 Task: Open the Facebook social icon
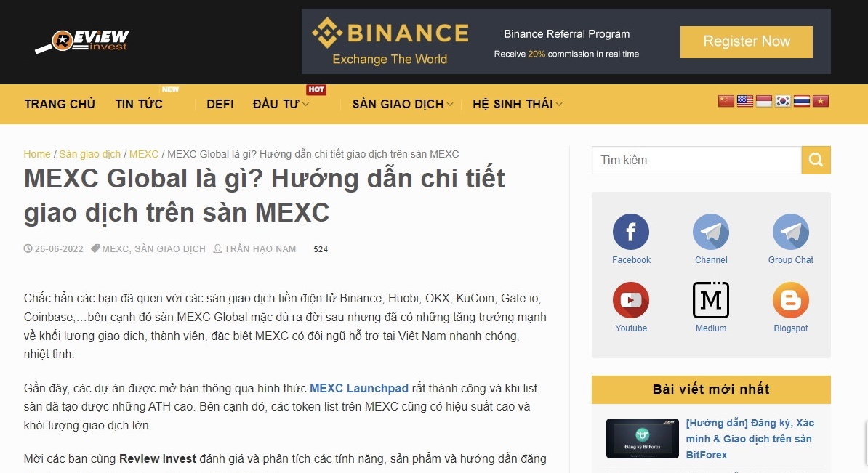coord(630,232)
